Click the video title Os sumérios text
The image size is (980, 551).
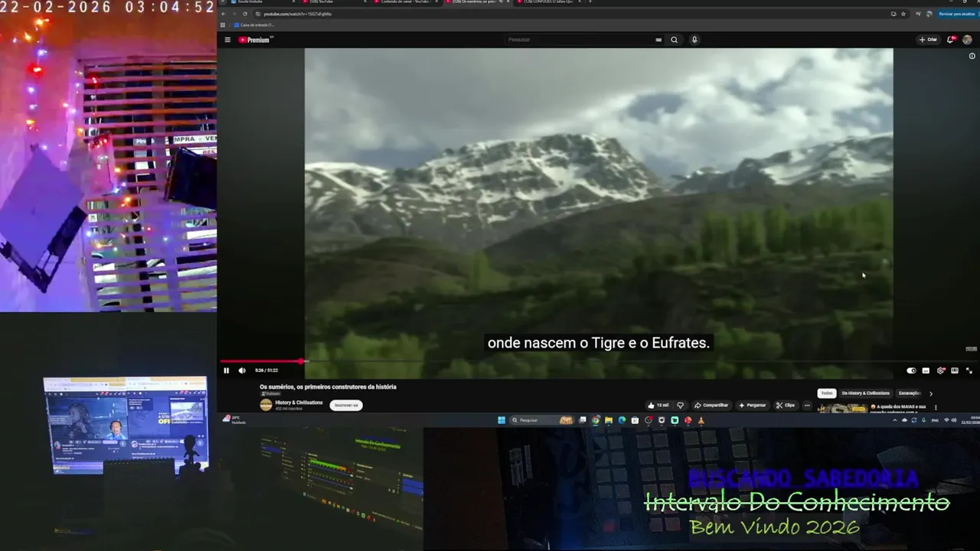[328, 387]
